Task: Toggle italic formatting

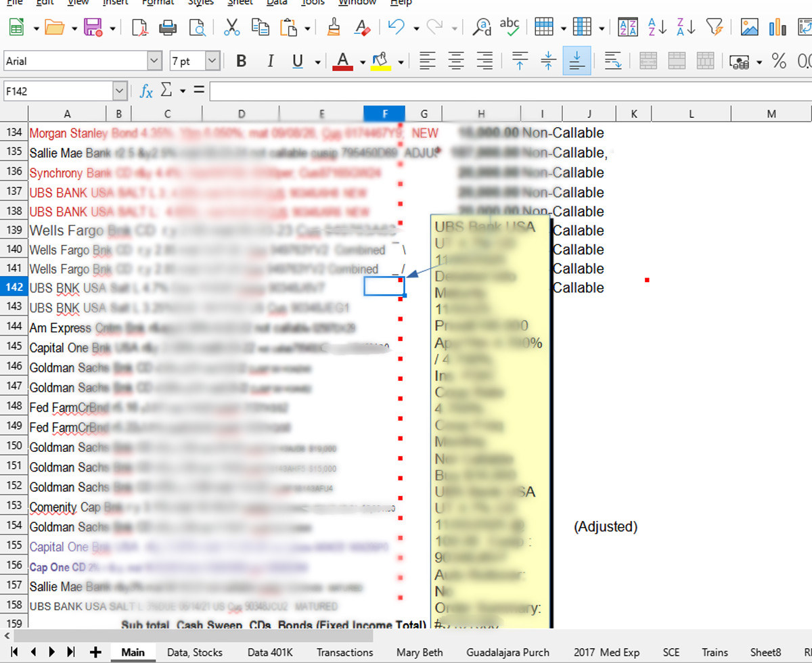Action: tap(270, 62)
